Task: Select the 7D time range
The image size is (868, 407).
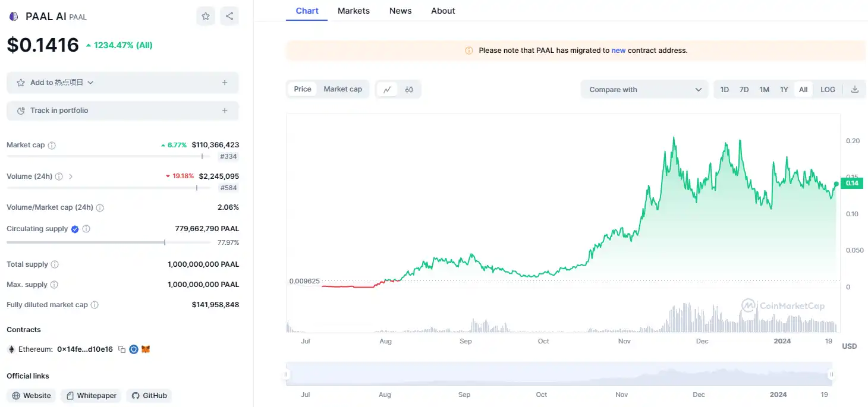Action: pyautogui.click(x=744, y=90)
